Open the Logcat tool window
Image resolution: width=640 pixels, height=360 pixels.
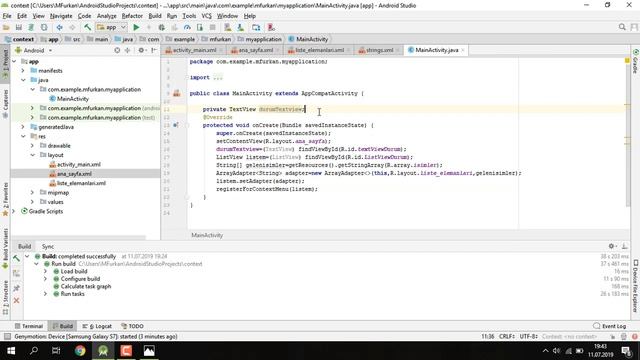click(x=97, y=326)
